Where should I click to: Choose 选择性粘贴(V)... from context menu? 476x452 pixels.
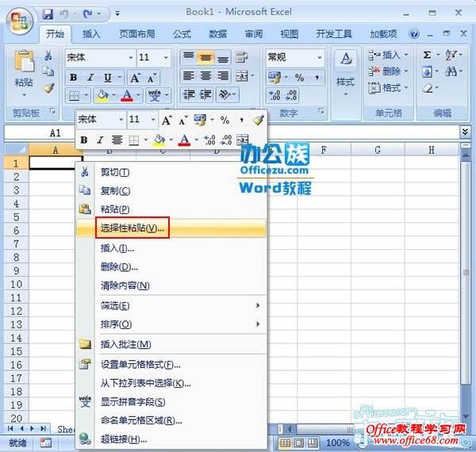point(171,228)
